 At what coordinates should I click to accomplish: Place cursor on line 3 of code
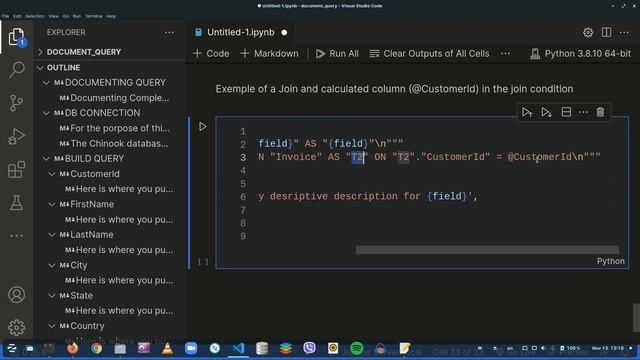point(429,157)
